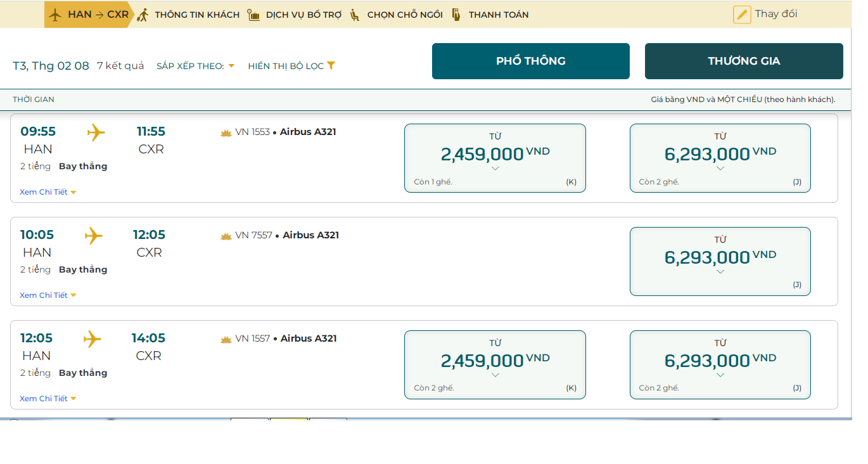
Task: Click the baggage icon for Dịch Vụ Bổ Trợ
Action: (x=254, y=15)
